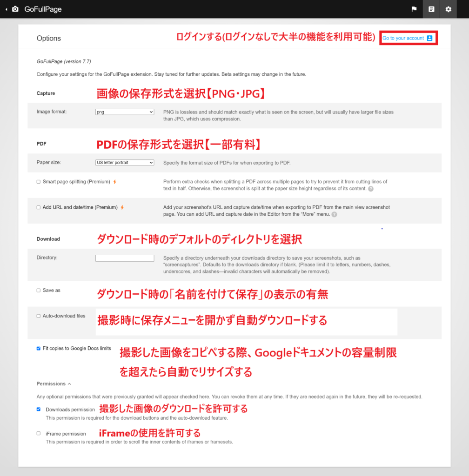The height and width of the screenshot is (476, 469).
Task: Click the "Image format:" label
Action: pos(52,112)
